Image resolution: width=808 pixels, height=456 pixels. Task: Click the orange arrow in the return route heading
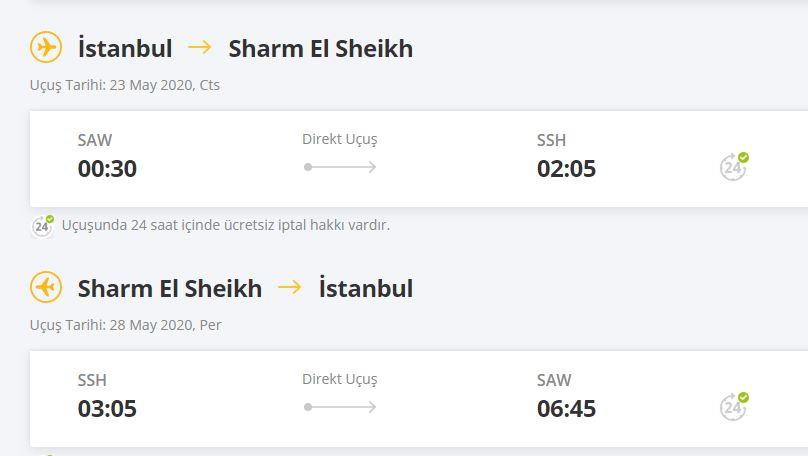pyautogui.click(x=290, y=287)
